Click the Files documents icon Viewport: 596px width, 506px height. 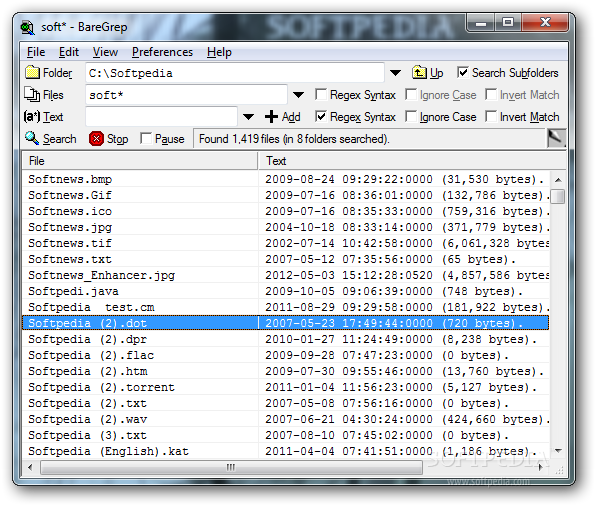(x=32, y=94)
